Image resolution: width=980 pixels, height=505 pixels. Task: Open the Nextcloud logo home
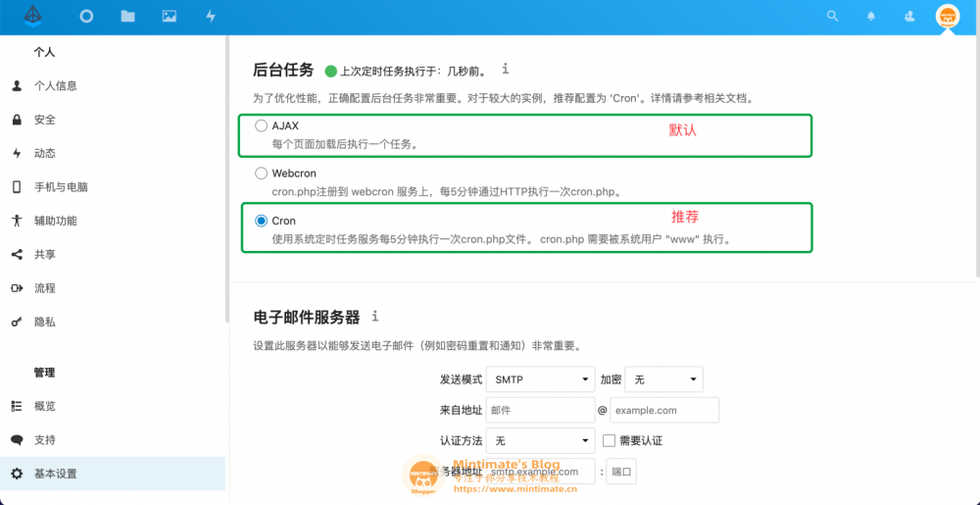tap(32, 17)
